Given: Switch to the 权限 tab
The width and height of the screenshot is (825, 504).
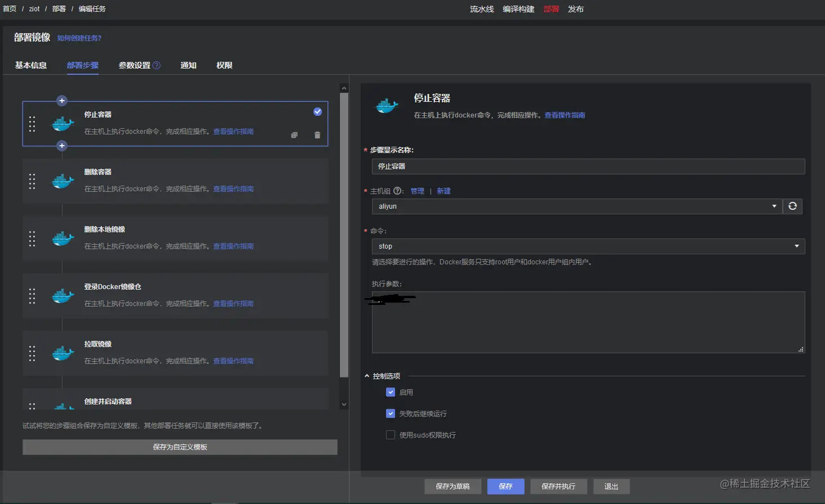Looking at the screenshot, I should pos(225,65).
